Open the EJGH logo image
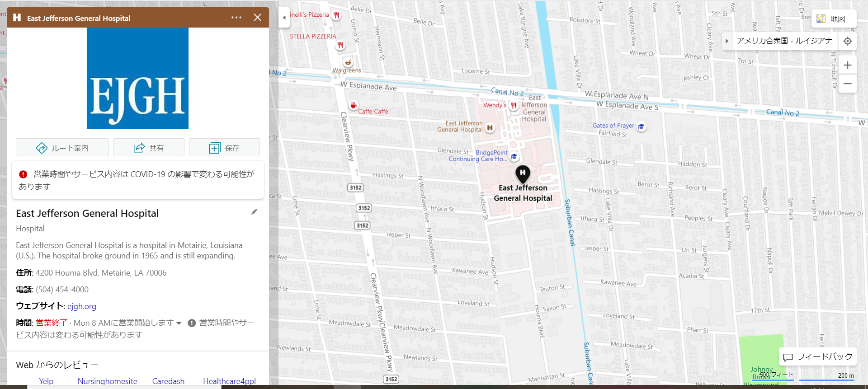This screenshot has height=389, width=868. tap(137, 79)
